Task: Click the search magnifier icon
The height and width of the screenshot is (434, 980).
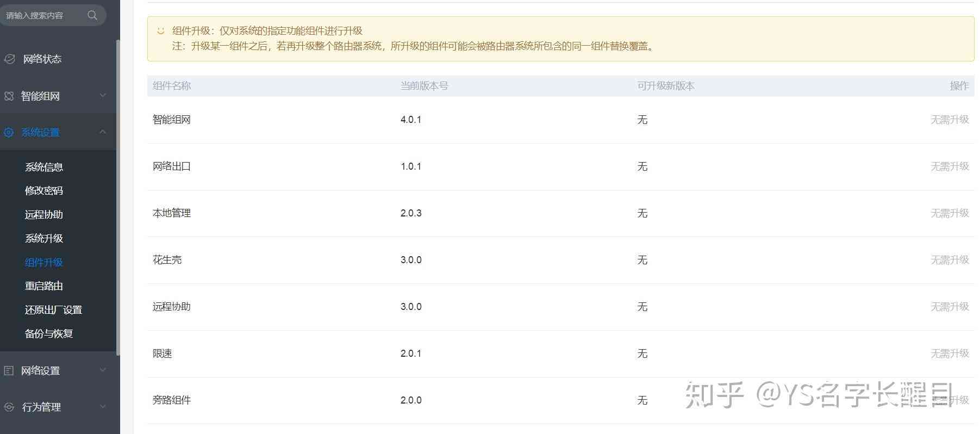Action: pos(92,15)
